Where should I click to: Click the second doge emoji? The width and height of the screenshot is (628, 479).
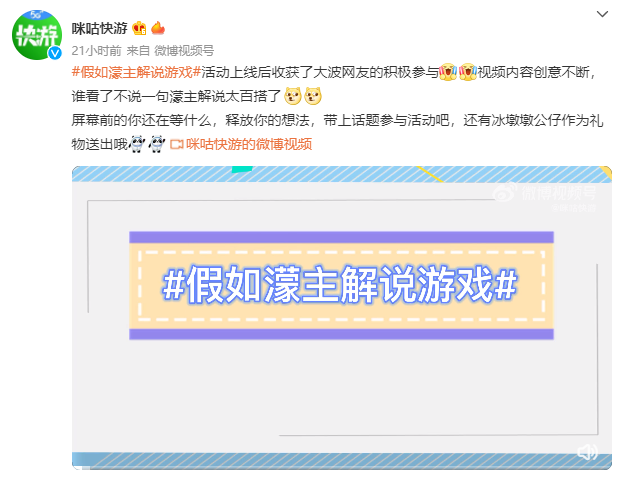point(313,96)
